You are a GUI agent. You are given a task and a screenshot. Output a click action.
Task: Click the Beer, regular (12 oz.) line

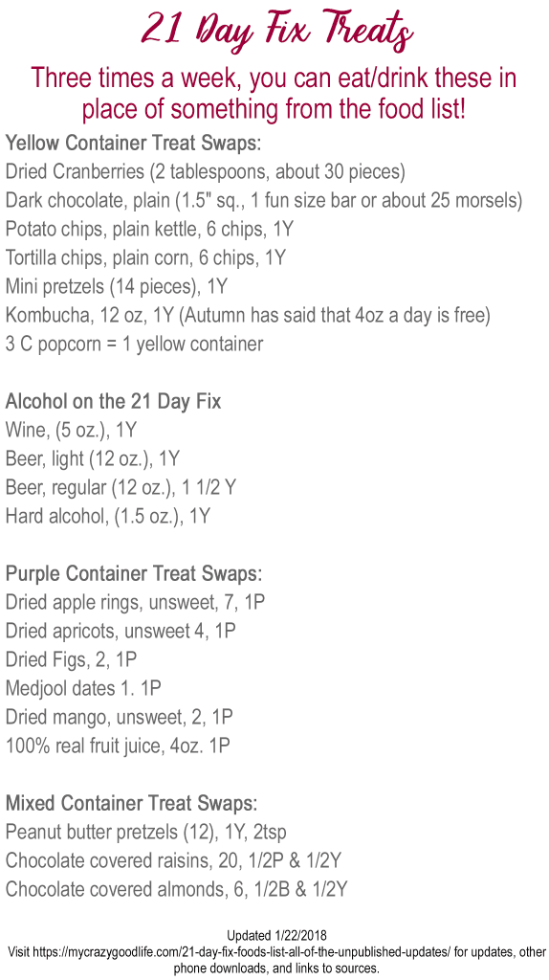tap(121, 487)
